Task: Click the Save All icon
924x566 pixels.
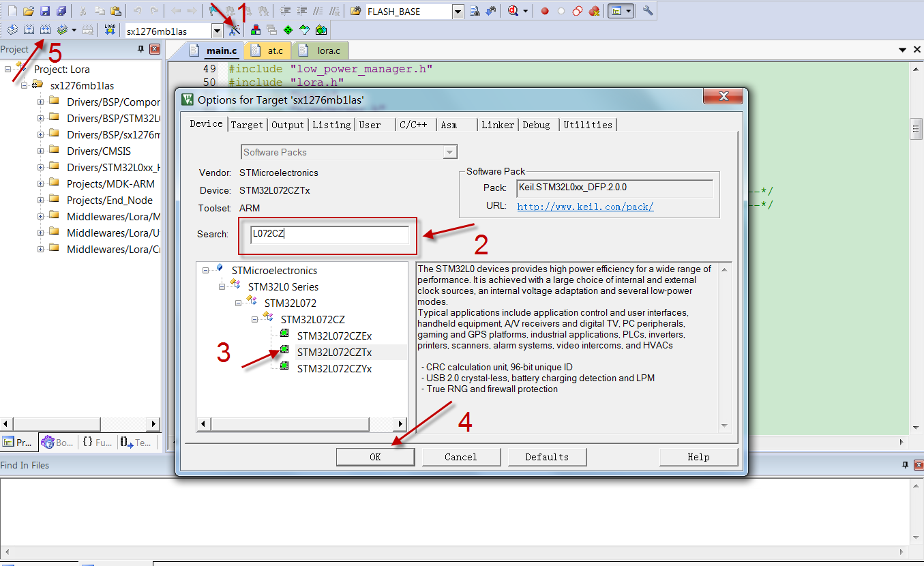Action: (x=61, y=12)
